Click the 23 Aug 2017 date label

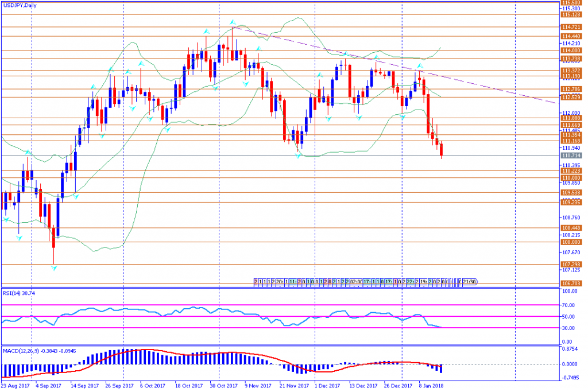point(16,386)
